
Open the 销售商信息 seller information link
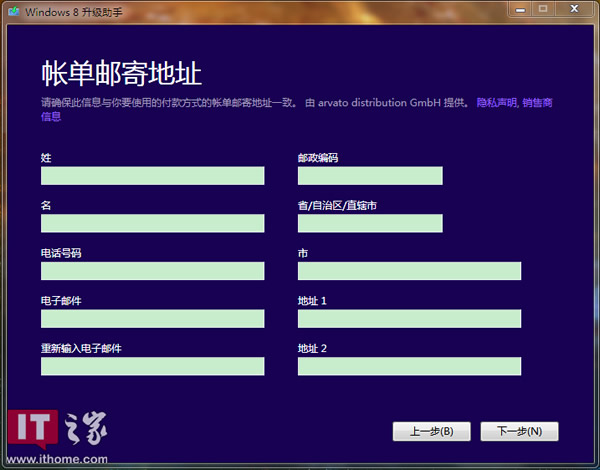click(537, 103)
